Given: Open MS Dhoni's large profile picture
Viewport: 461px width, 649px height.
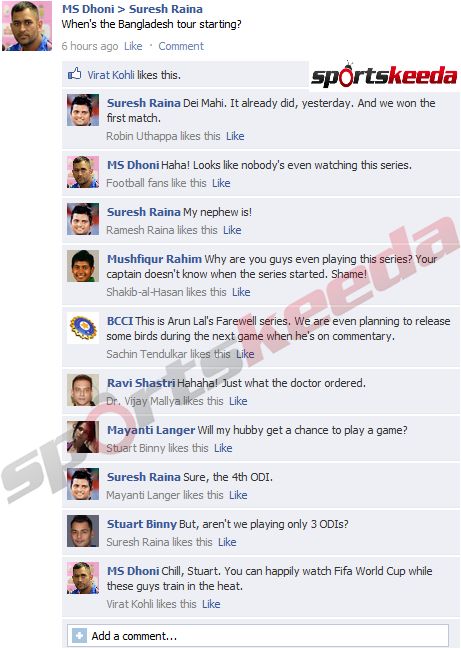Looking at the screenshot, I should click(x=27, y=26).
